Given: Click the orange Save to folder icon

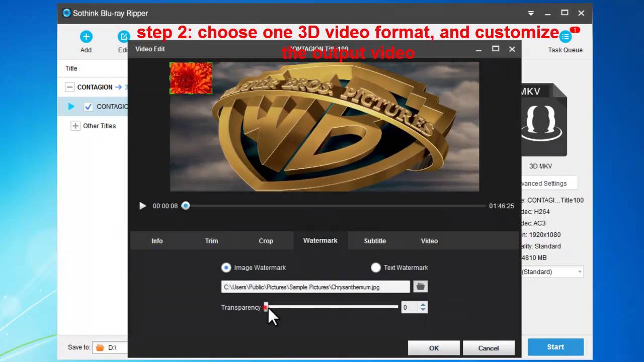Looking at the screenshot, I should (100, 347).
